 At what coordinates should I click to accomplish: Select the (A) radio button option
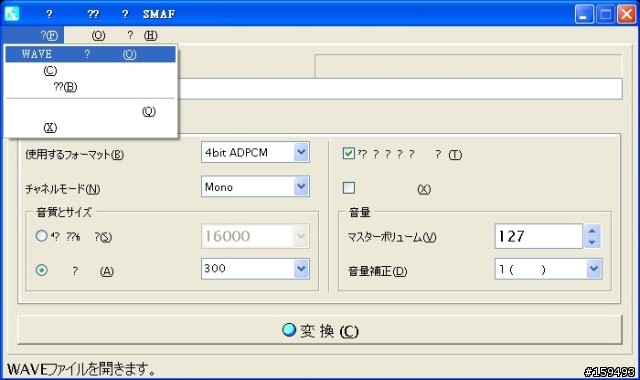(42, 270)
